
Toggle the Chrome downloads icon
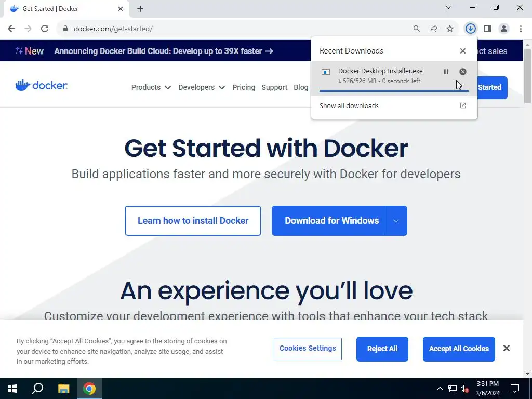(x=470, y=29)
